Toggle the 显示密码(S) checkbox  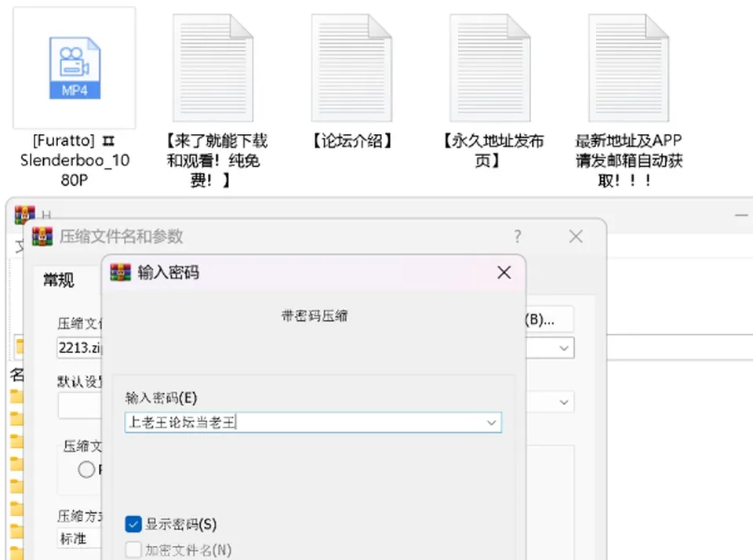(x=133, y=524)
